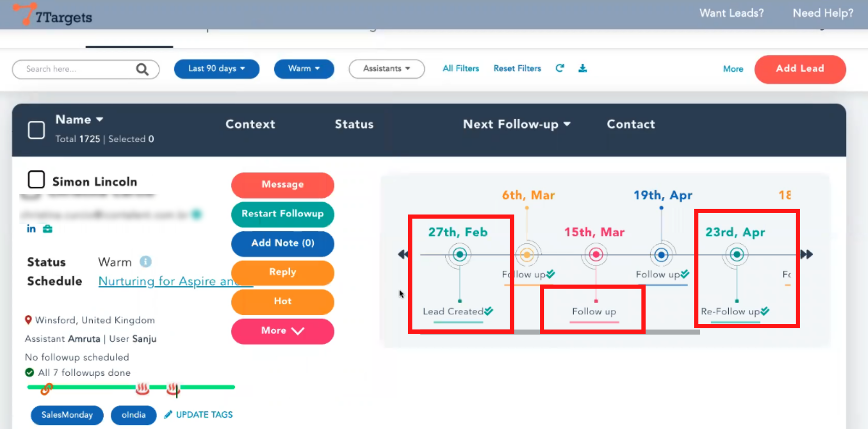Select the 15th Mar follow-up timeline marker
Image resolution: width=868 pixels, height=429 pixels.
pyautogui.click(x=596, y=255)
